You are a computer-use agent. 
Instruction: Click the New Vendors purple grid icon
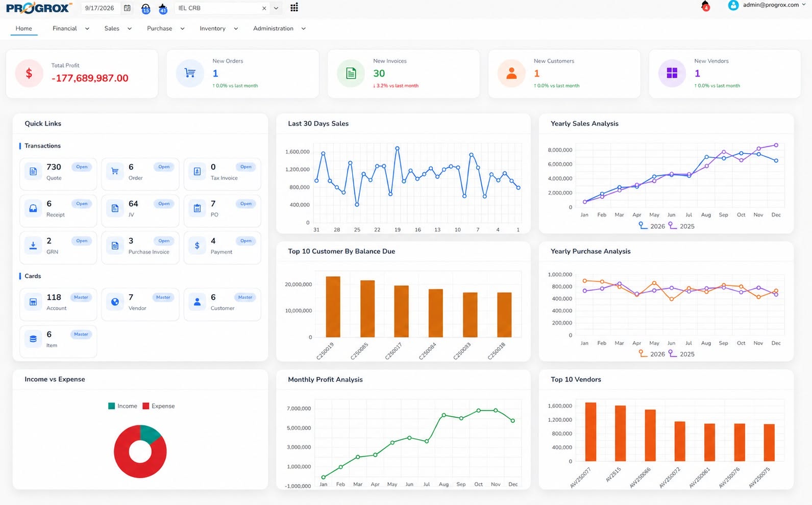pyautogui.click(x=672, y=73)
